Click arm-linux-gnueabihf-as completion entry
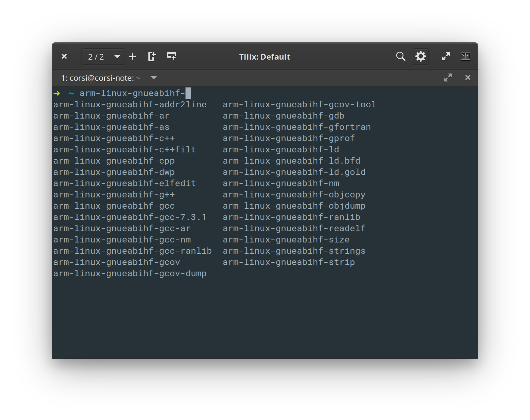The width and height of the screenshot is (530, 420). pos(111,127)
